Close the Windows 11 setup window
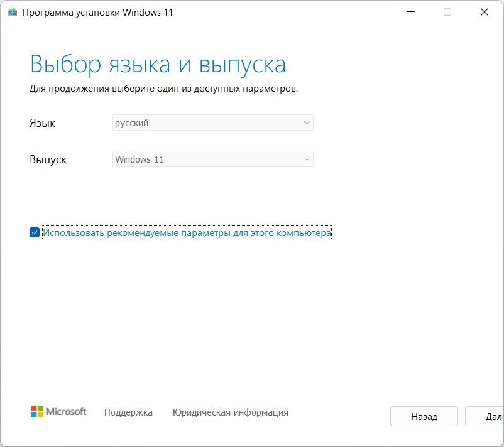The width and height of the screenshot is (504, 447). coord(484,12)
